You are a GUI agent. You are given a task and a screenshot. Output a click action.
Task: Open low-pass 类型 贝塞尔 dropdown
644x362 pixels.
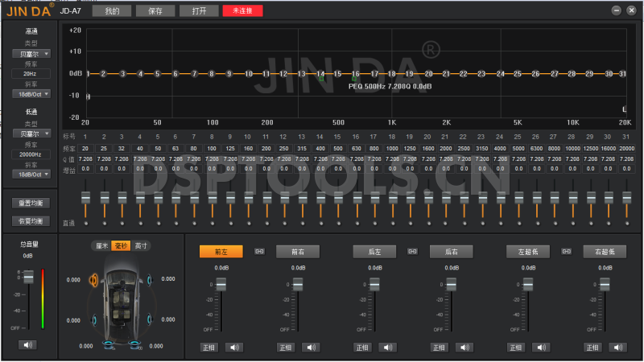31,134
